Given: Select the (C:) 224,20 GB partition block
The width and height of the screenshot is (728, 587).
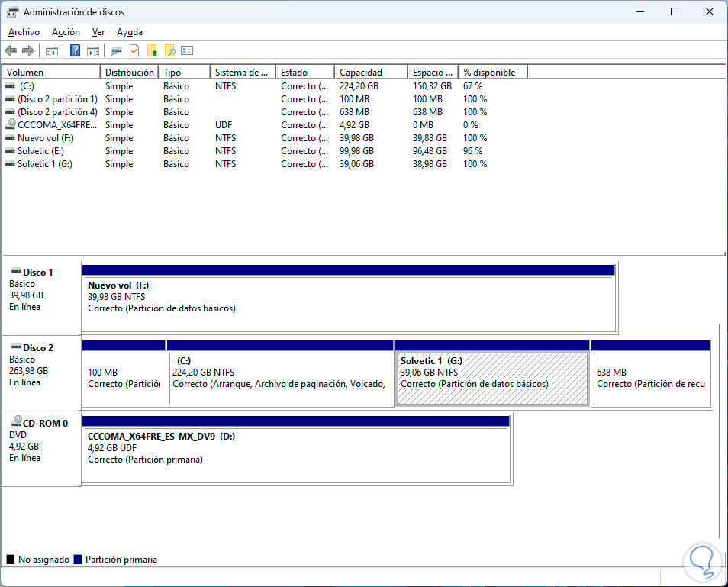Looking at the screenshot, I should [280, 374].
